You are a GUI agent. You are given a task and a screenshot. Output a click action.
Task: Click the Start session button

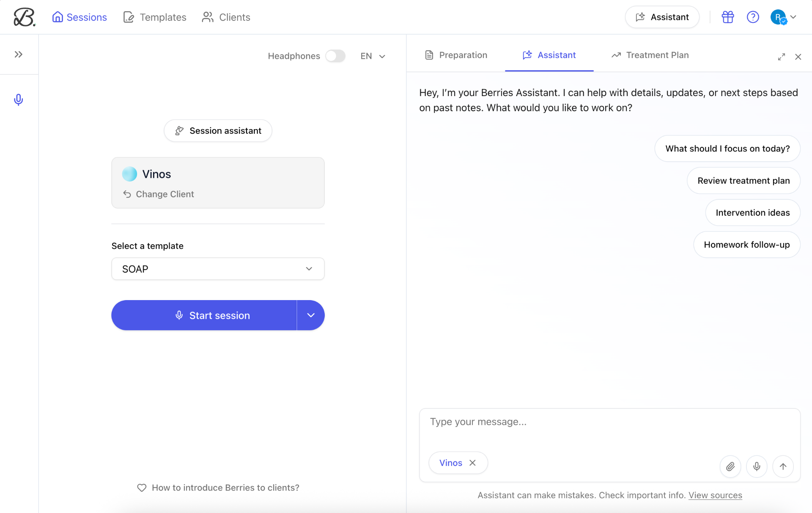pyautogui.click(x=204, y=315)
